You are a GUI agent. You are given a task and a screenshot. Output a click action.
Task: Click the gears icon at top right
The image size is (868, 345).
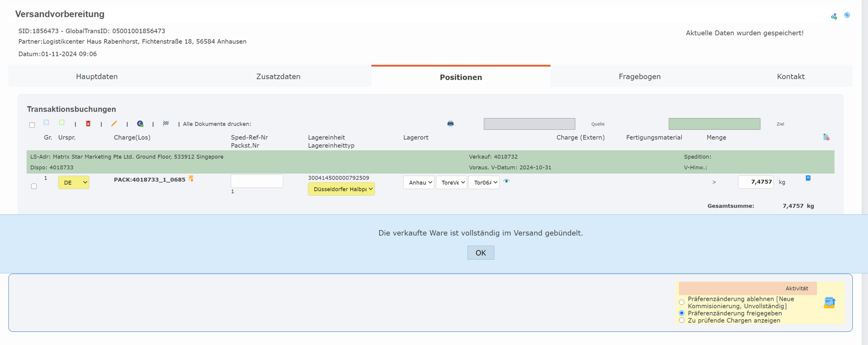click(834, 16)
